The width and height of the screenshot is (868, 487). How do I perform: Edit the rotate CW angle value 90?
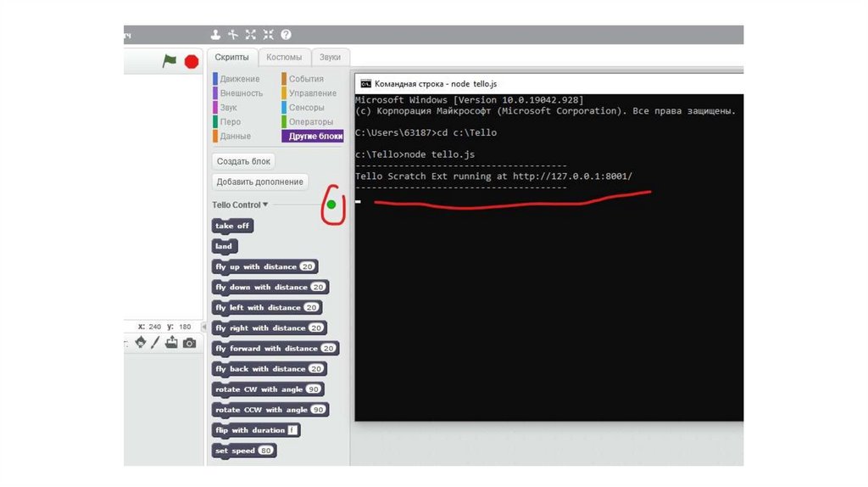tap(314, 389)
